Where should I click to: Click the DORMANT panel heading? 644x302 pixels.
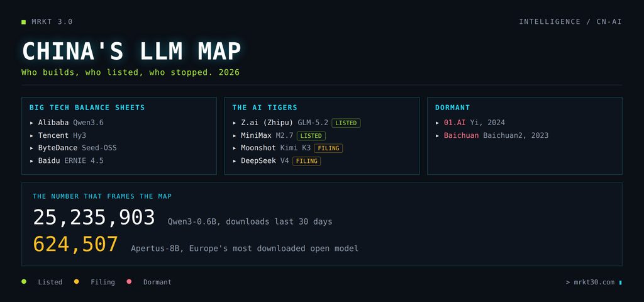tap(453, 108)
